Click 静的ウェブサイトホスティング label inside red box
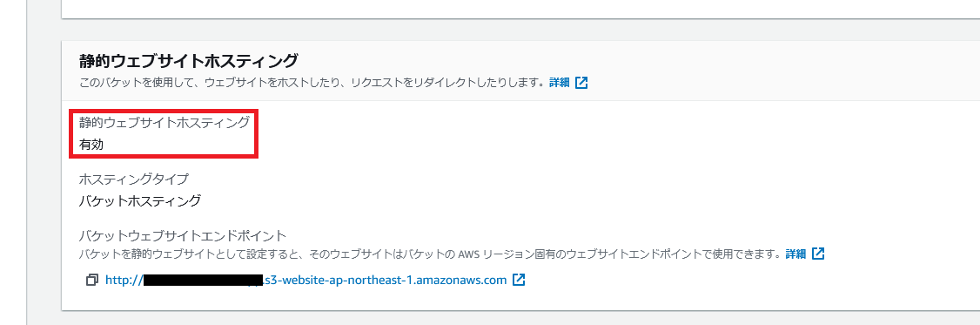This screenshot has height=325, width=980. (x=164, y=122)
